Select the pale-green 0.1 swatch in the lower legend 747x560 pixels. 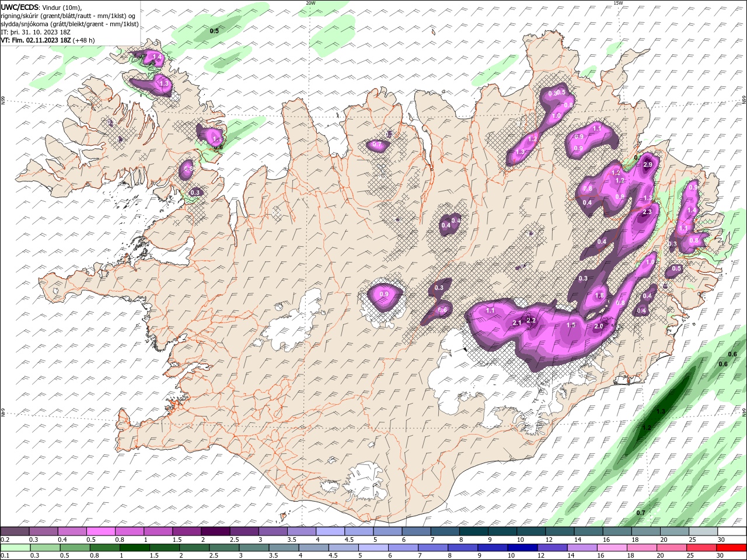(x=15, y=548)
